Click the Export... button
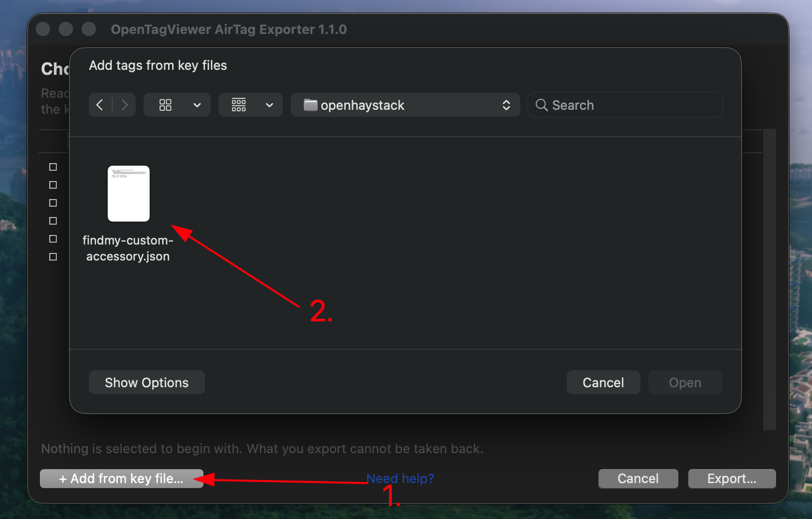The image size is (812, 519). tap(732, 479)
